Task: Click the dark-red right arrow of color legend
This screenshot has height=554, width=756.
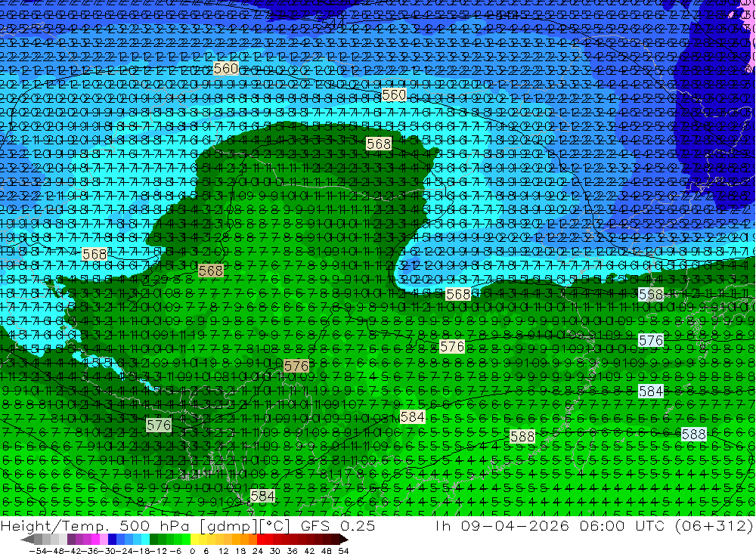Action: 344,540
